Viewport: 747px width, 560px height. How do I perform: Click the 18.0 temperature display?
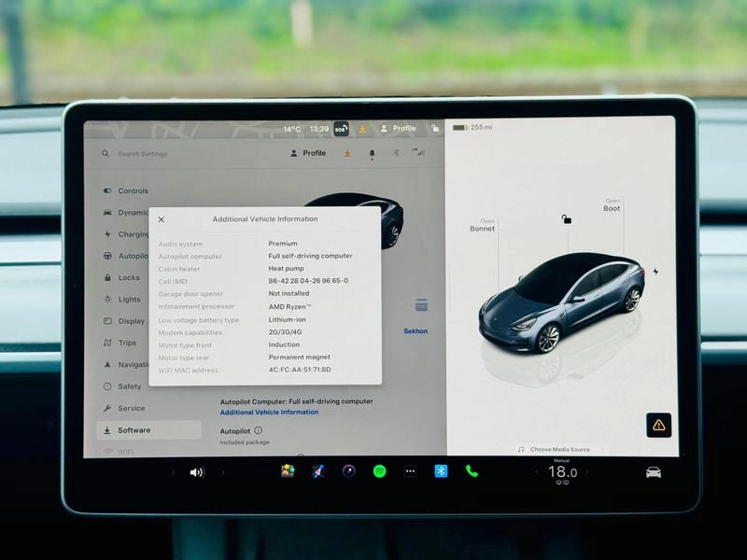(x=562, y=472)
